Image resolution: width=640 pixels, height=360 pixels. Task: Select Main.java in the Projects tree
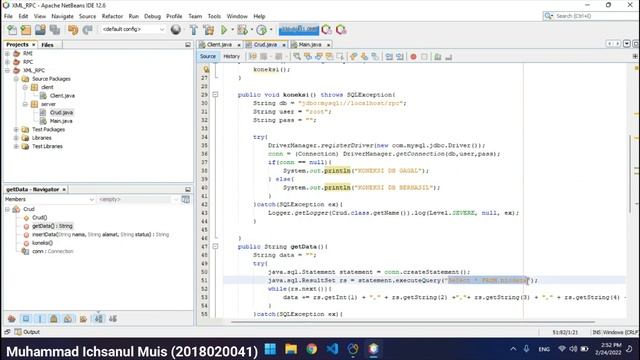(61, 121)
